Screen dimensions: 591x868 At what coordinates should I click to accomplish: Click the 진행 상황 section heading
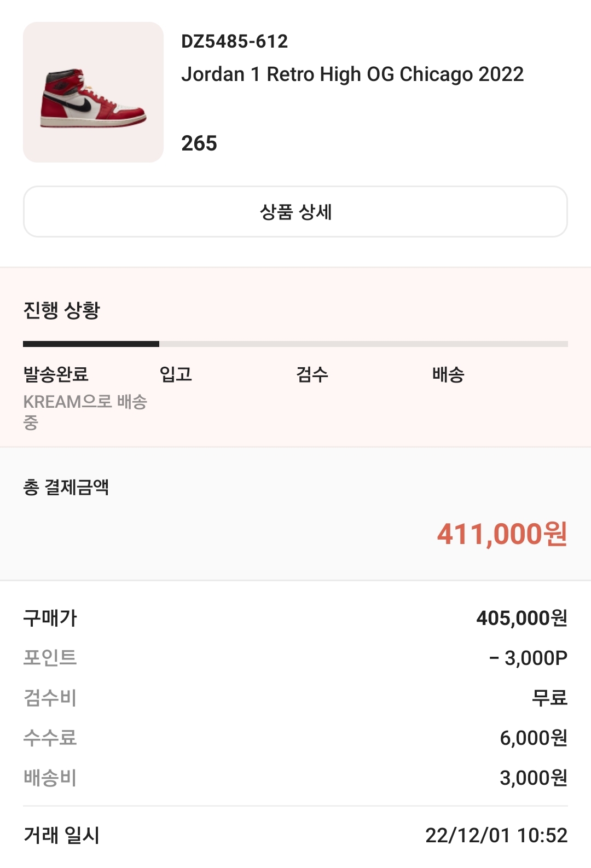(62, 310)
